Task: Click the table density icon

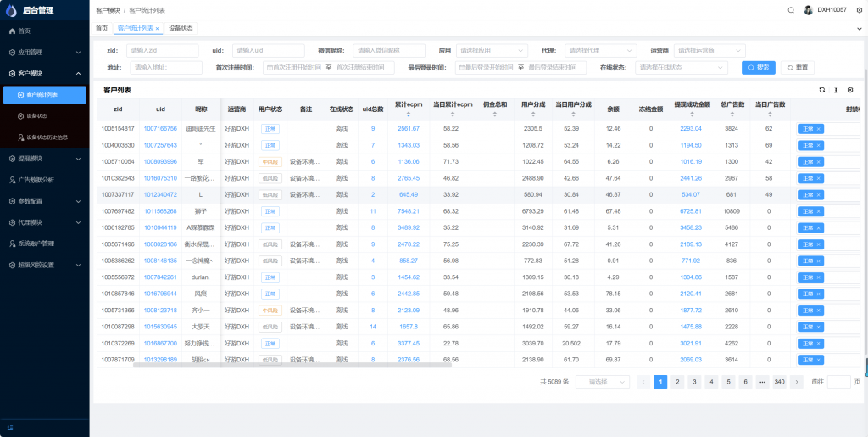Action: click(836, 90)
